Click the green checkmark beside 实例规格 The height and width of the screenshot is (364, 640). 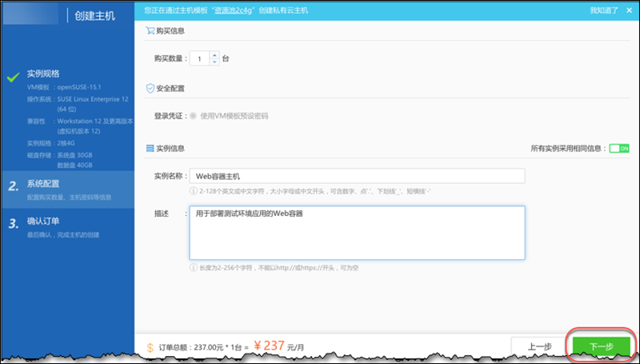[13, 78]
